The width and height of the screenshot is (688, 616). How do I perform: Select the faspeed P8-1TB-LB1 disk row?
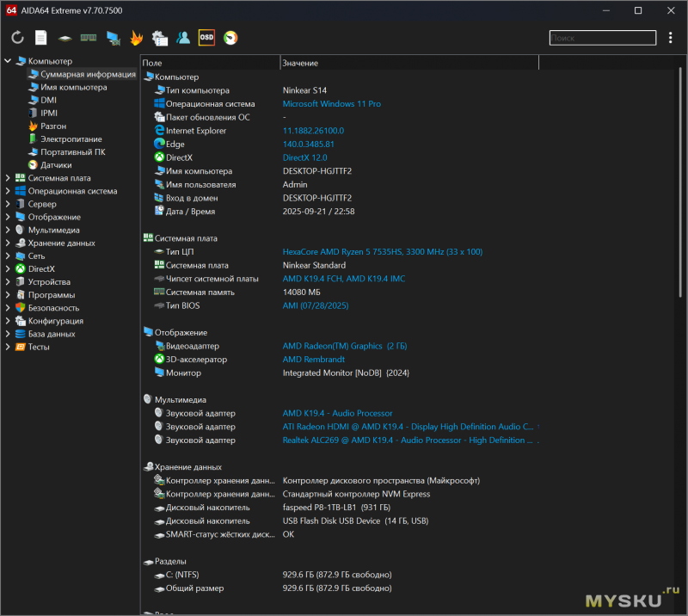(336, 508)
